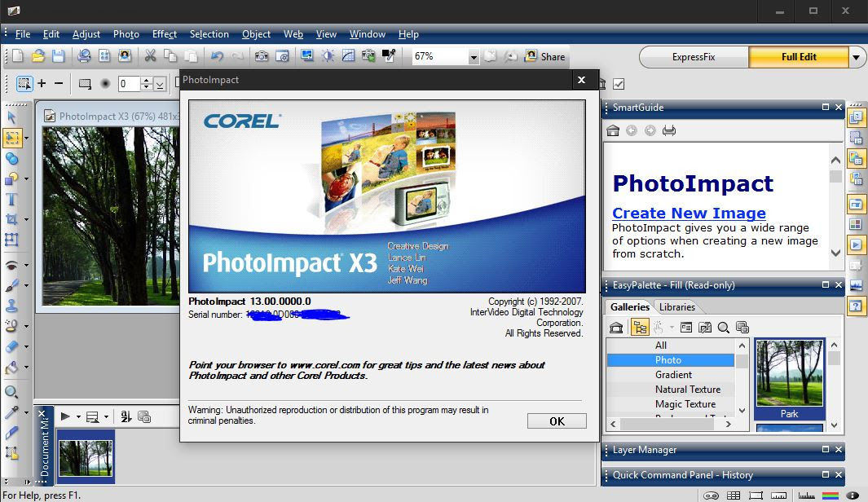868x502 pixels.
Task: Select the Transform tool
Action: [11, 240]
